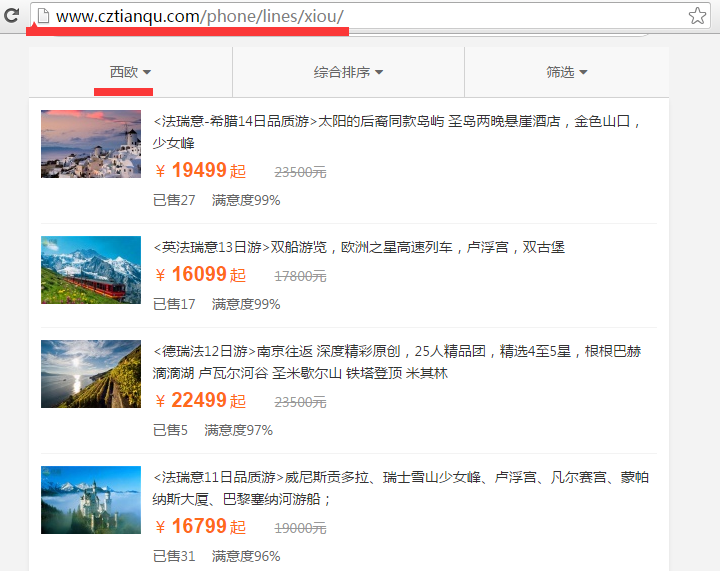Open the castle in mist thumbnail
720x571 pixels.
click(x=91, y=500)
